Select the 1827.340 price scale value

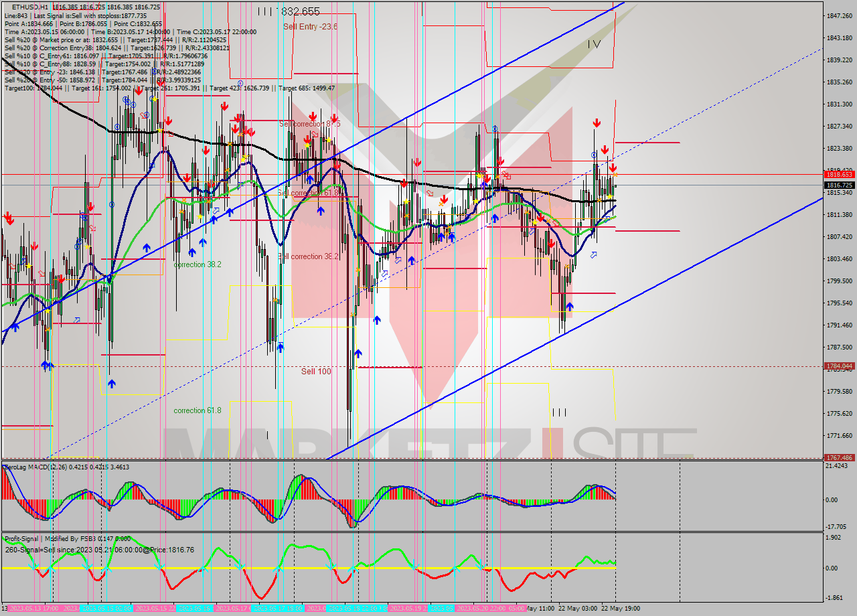coord(840,126)
